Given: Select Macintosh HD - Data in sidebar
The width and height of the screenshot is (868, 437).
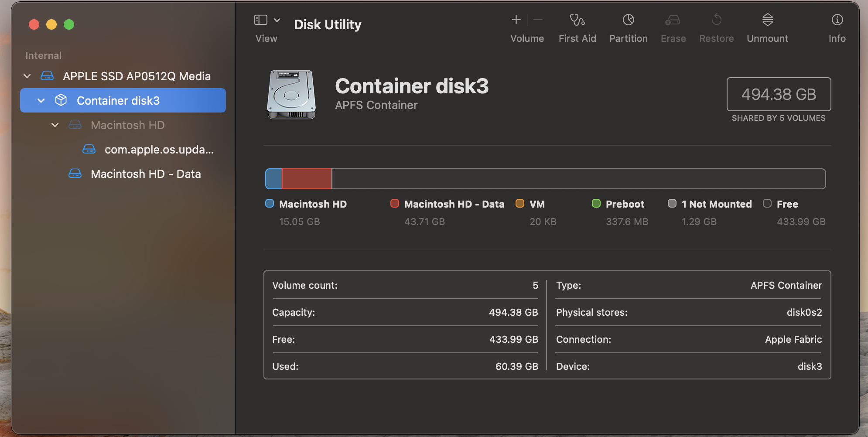Looking at the screenshot, I should coord(146,174).
